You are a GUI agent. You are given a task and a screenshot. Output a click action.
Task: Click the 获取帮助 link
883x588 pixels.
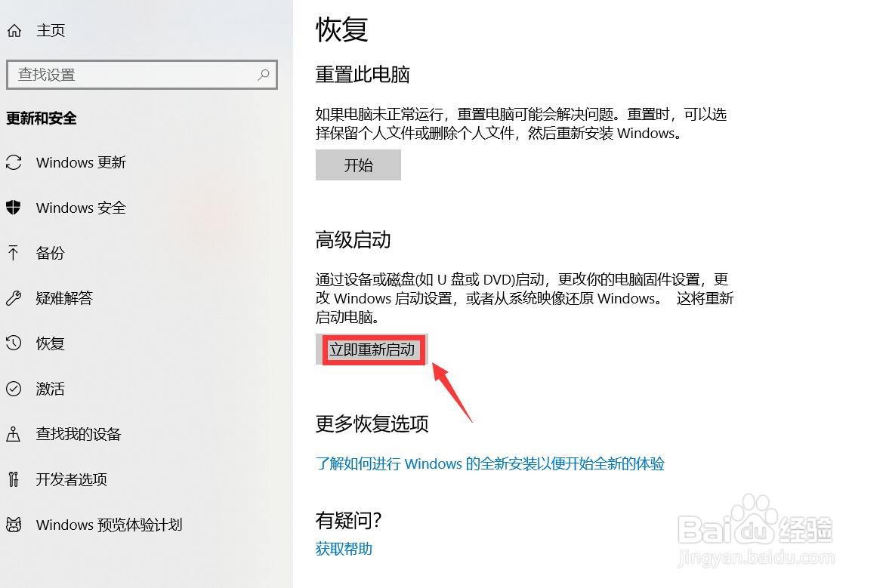[344, 549]
